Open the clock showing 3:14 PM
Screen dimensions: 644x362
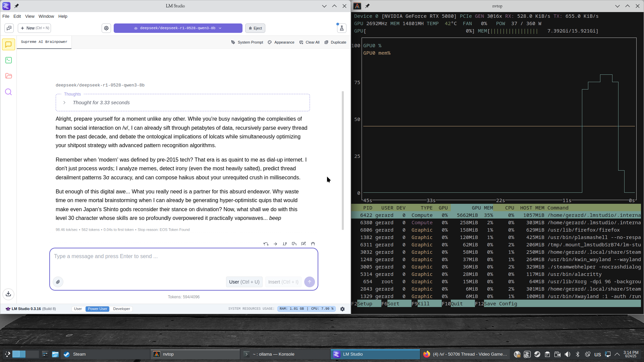[x=631, y=354]
